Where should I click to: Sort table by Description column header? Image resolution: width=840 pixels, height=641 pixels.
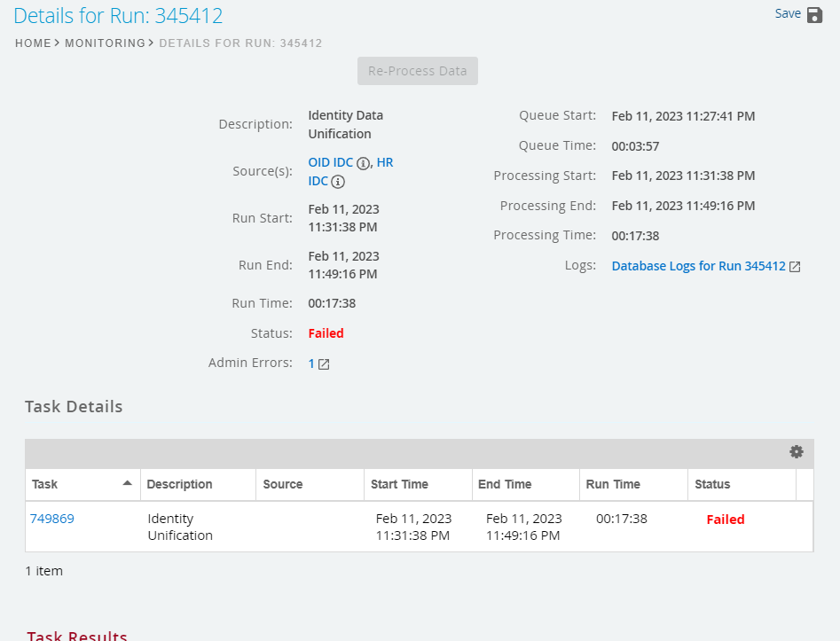[x=179, y=484]
